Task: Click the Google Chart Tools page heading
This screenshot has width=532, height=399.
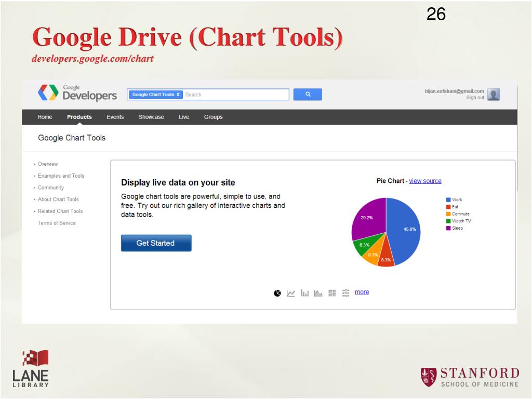Action: 72,138
